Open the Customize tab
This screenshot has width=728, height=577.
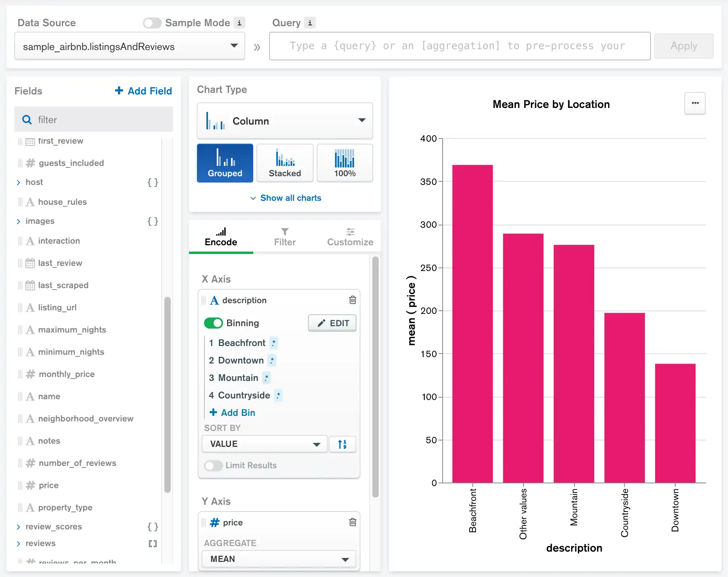[x=350, y=237]
